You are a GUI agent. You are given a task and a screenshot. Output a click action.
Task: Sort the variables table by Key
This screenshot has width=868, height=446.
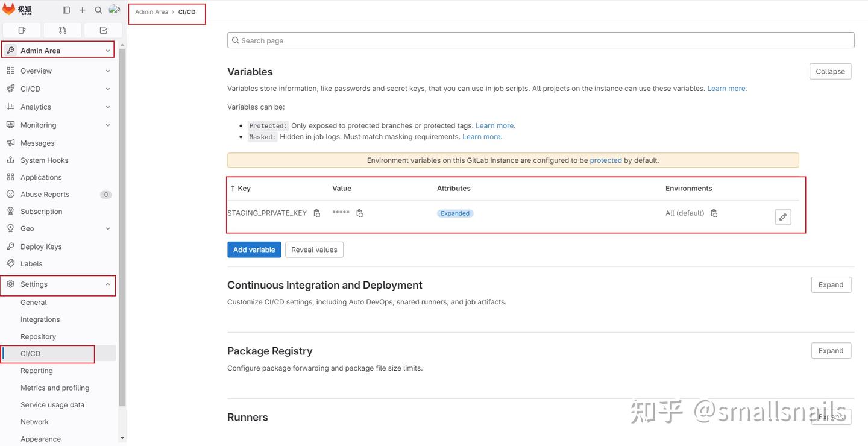(240, 189)
